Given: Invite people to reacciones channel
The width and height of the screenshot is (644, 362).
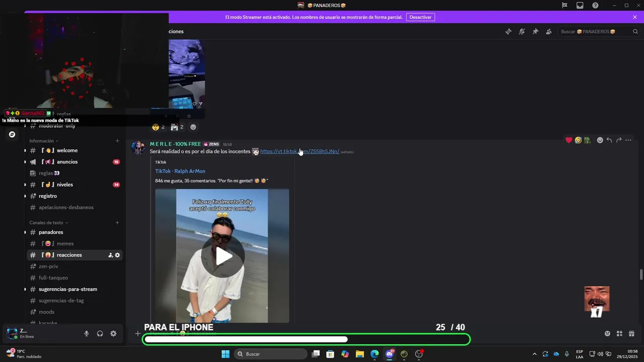Looking at the screenshot, I should (x=110, y=255).
